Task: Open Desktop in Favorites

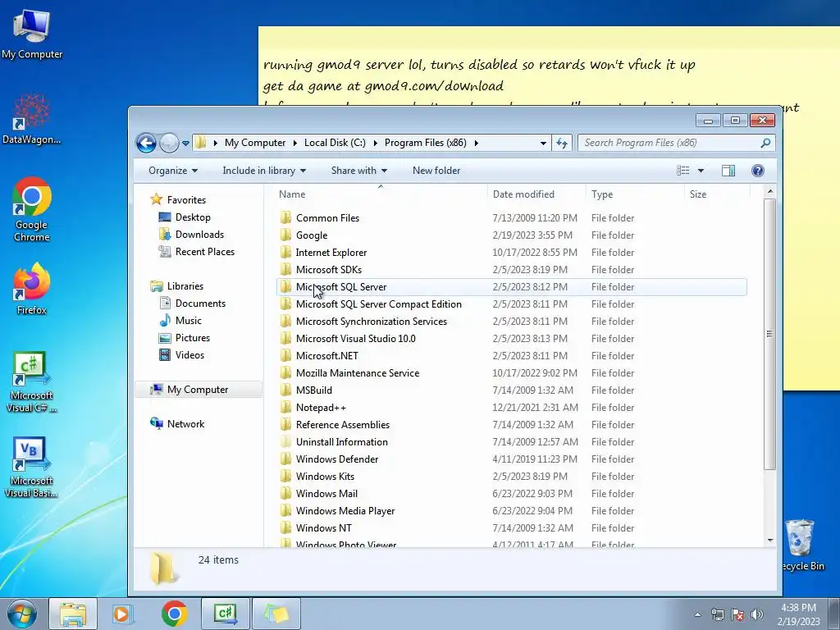Action: click(x=185, y=217)
